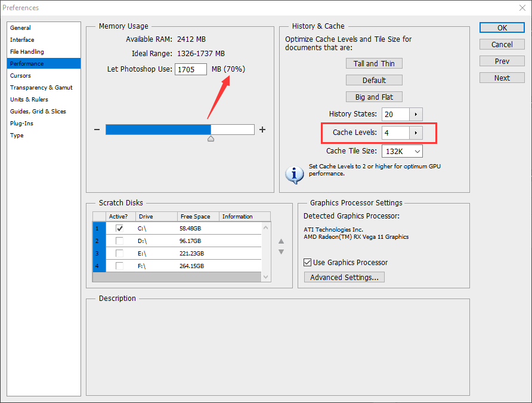Click the C:\ drive label
The image size is (532, 403).
click(x=142, y=229)
